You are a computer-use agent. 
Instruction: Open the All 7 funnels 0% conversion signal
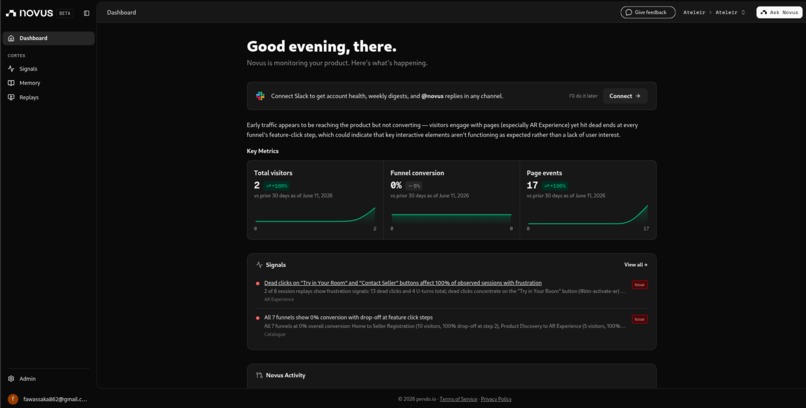348,318
